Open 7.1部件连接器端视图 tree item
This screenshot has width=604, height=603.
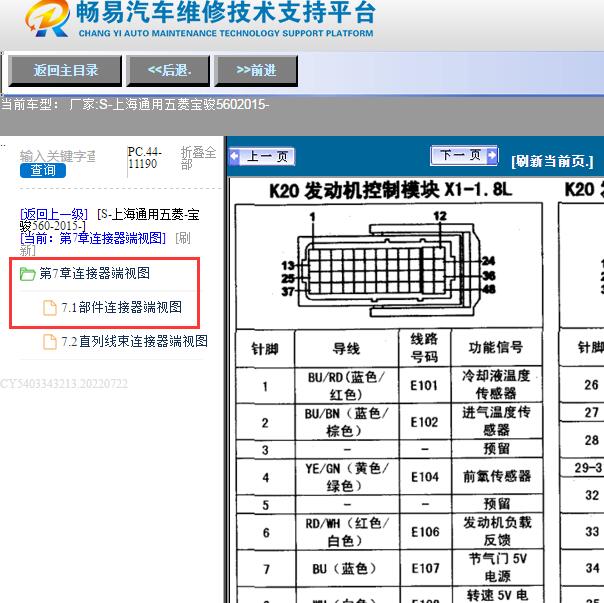click(x=121, y=307)
